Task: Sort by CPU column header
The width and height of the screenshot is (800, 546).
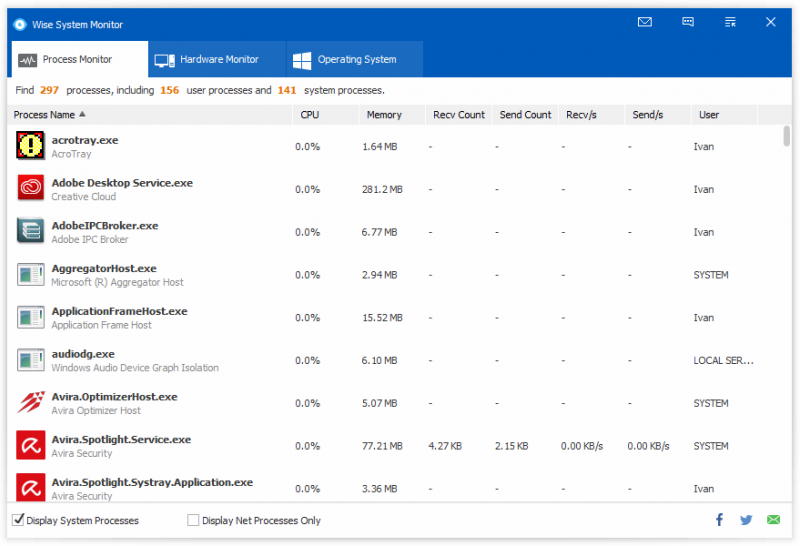Action: [326, 115]
